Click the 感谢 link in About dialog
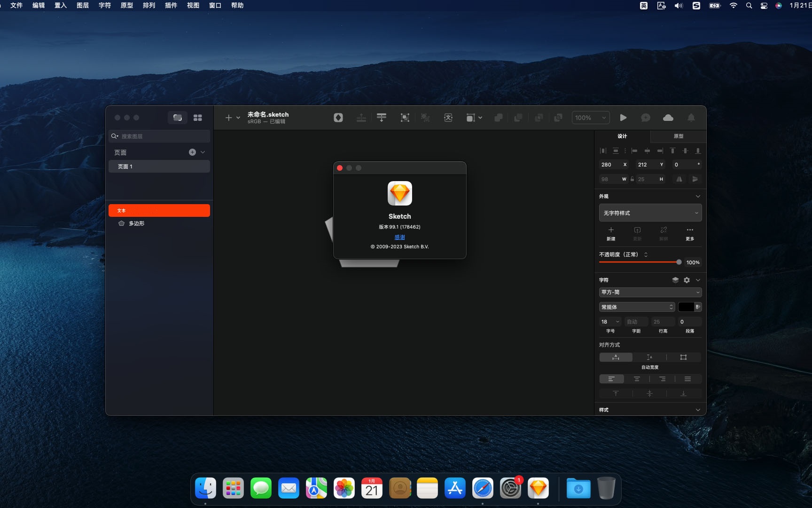 [399, 237]
